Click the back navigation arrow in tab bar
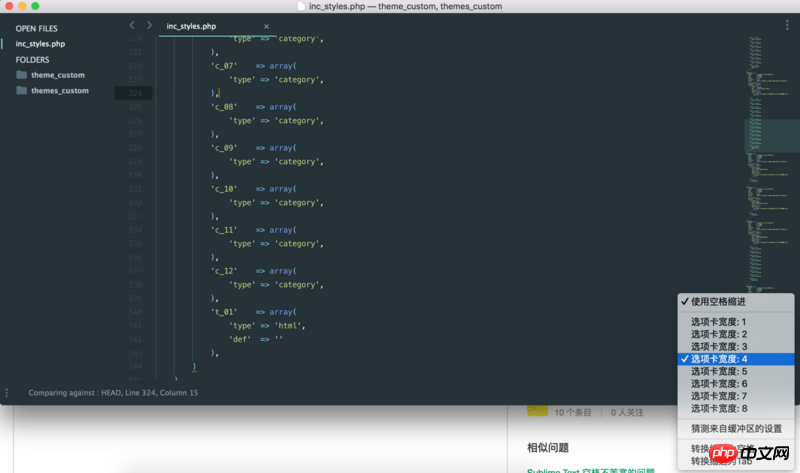Viewport: 800px width, 473px height. tap(132, 25)
